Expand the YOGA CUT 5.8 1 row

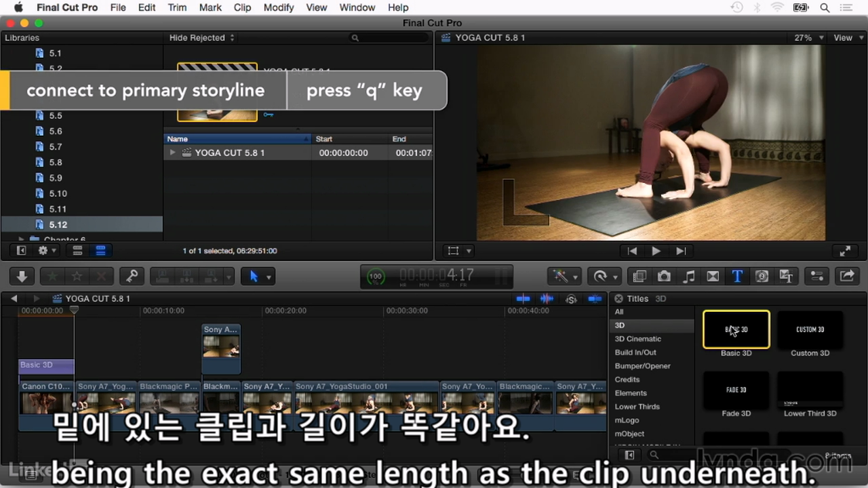tap(173, 153)
